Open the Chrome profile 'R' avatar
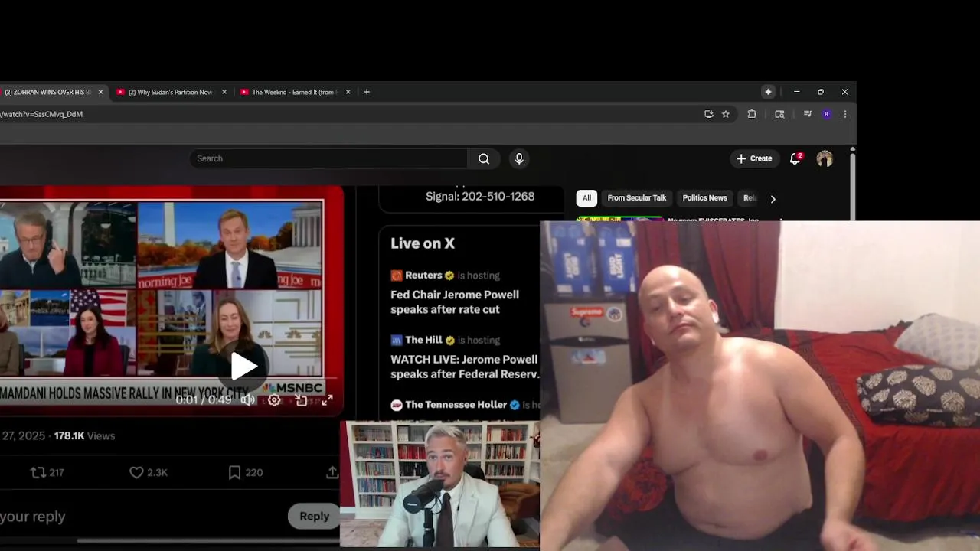Viewport: 980px width, 551px height. [x=826, y=114]
